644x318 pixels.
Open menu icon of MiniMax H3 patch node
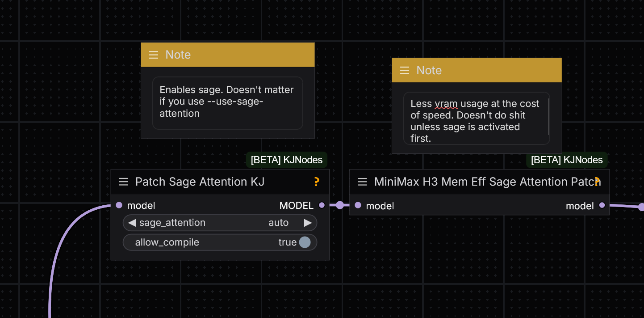pyautogui.click(x=363, y=182)
